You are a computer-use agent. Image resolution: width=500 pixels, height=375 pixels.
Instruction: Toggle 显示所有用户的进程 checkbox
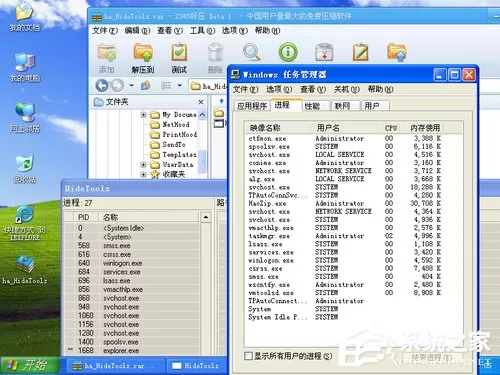pyautogui.click(x=248, y=356)
